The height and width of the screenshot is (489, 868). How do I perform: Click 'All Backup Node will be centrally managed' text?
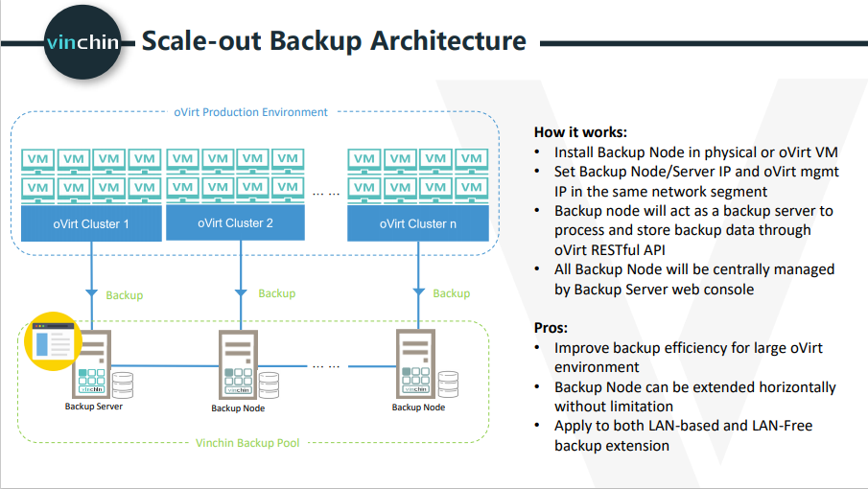point(694,279)
